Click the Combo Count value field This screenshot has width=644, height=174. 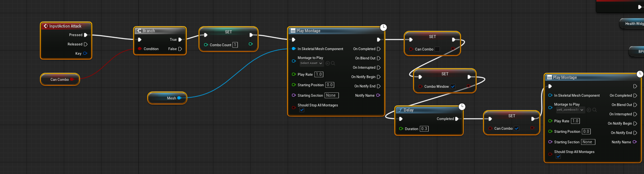[x=235, y=45]
